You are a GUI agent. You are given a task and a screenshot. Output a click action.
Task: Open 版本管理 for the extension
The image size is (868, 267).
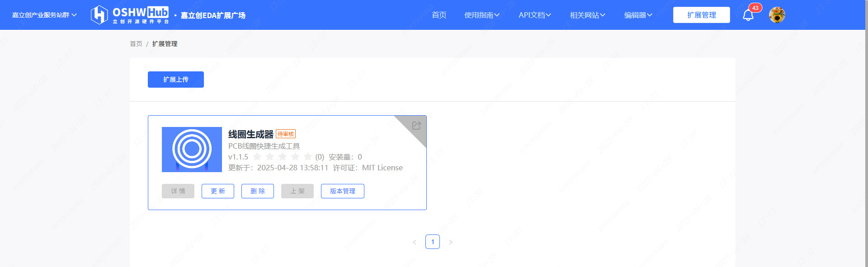coord(342,191)
